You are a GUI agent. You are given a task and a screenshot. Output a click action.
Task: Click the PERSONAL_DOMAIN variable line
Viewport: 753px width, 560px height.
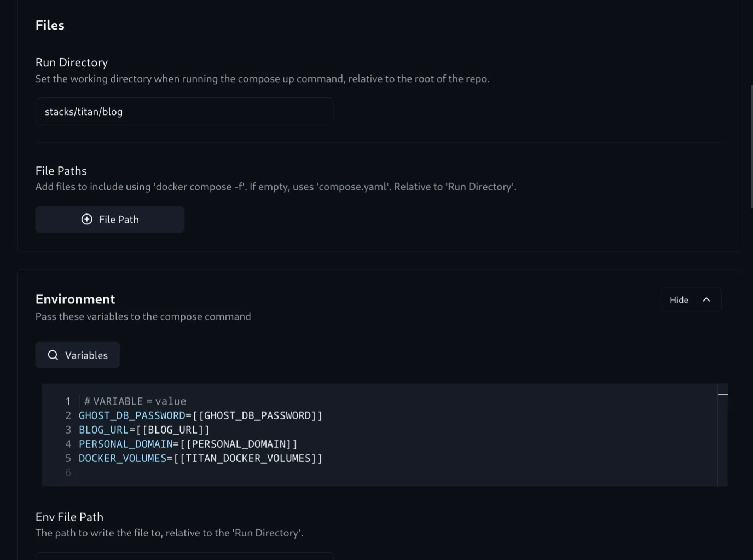(x=188, y=444)
